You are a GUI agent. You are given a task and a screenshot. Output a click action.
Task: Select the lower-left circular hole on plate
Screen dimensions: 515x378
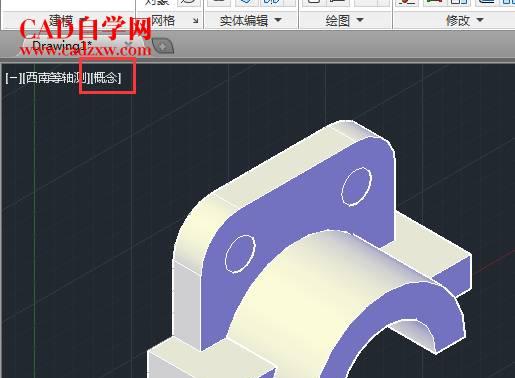point(240,254)
